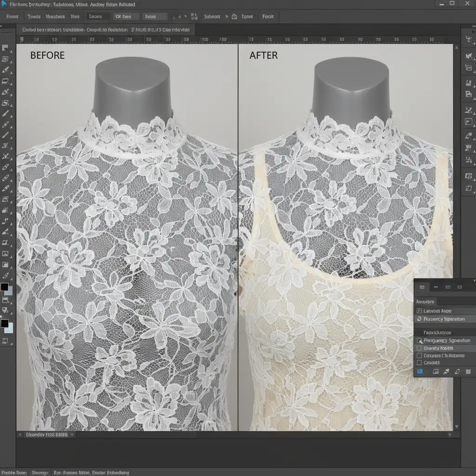The width and height of the screenshot is (476, 476).
Task: Toggle the Chenkty Foelfis checkbox
Action: (x=419, y=348)
